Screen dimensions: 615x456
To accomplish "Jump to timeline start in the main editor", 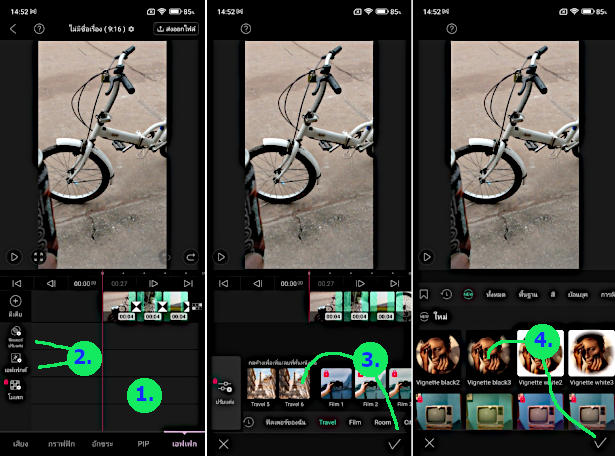I will pyautogui.click(x=16, y=283).
